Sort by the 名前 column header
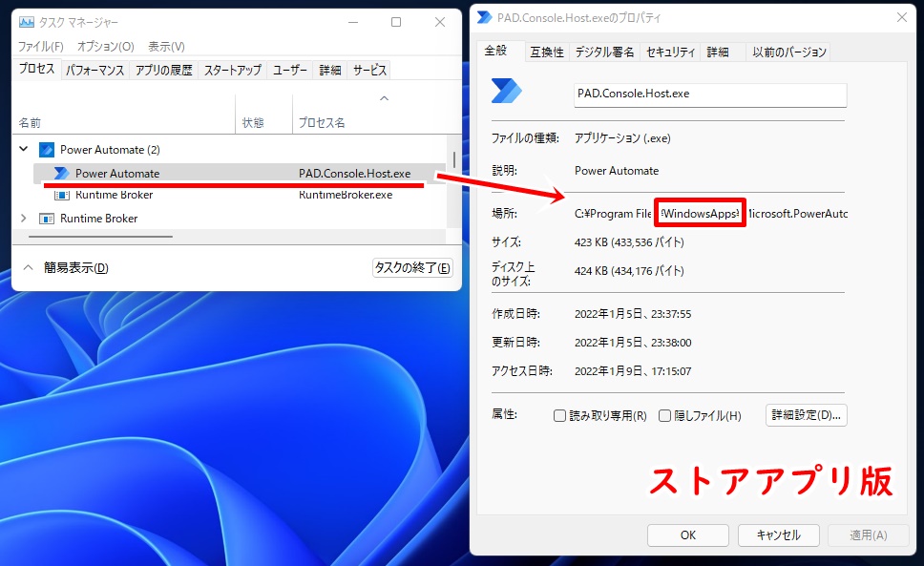This screenshot has width=924, height=566. [30, 123]
